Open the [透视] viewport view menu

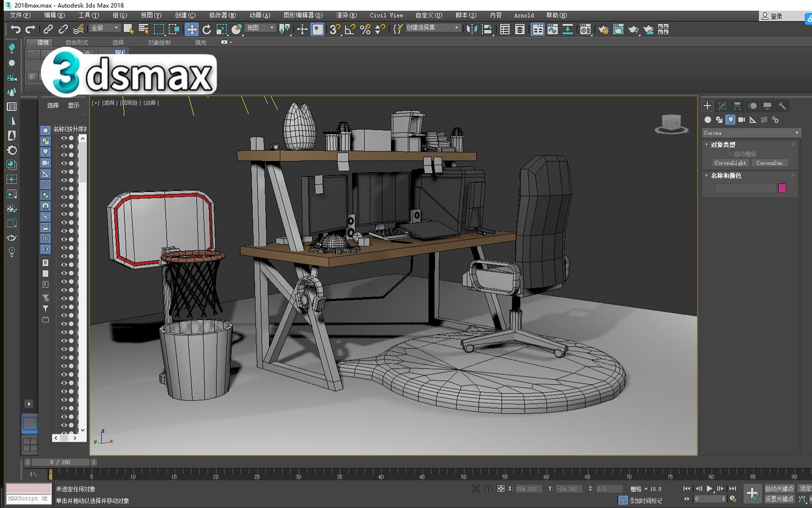(110, 103)
